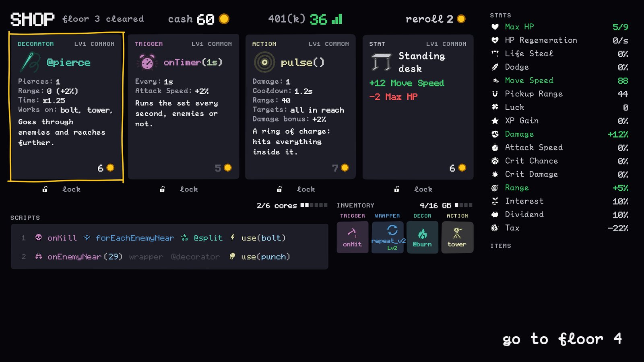Click the Range target icon
This screenshot has width=644, height=362.
tap(495, 188)
